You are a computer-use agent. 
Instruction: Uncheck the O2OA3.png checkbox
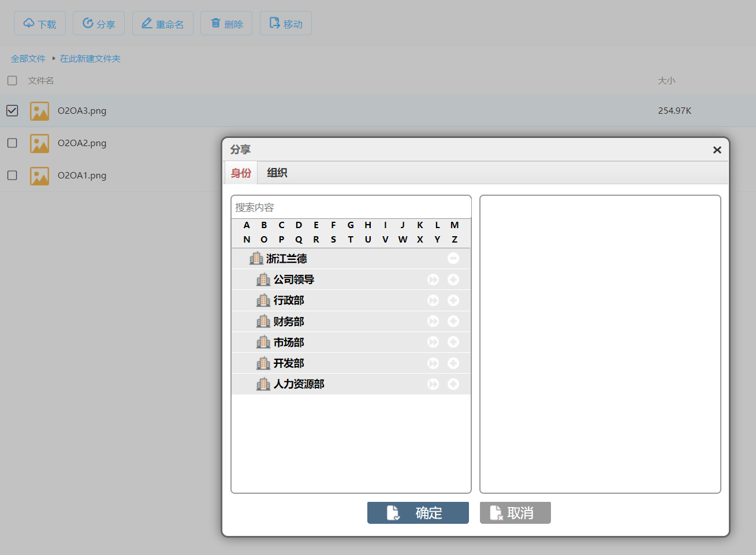12,110
